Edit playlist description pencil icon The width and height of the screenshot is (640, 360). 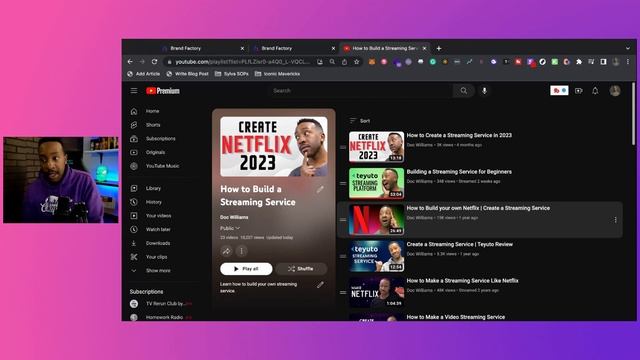pyautogui.click(x=320, y=285)
